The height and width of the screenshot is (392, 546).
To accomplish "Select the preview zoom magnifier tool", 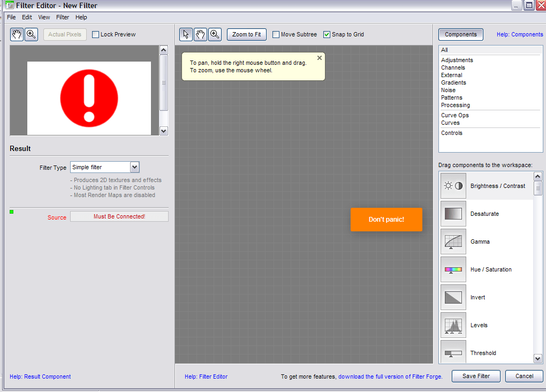I will pos(32,34).
